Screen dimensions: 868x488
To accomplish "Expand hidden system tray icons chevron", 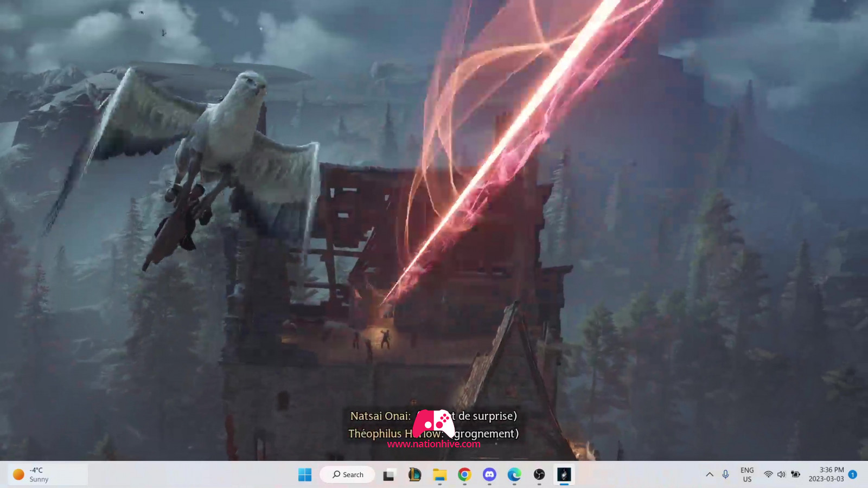I will [710, 474].
